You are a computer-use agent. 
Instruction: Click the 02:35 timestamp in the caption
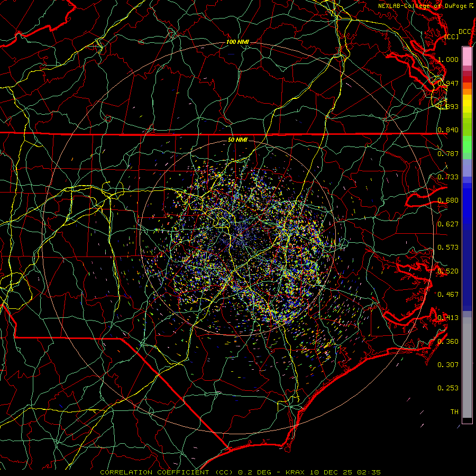point(369,472)
